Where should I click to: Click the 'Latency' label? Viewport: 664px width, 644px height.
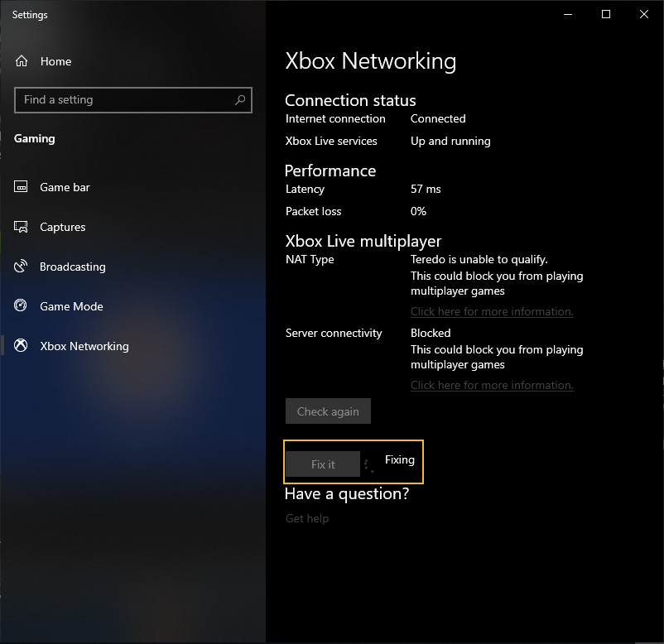[305, 189]
